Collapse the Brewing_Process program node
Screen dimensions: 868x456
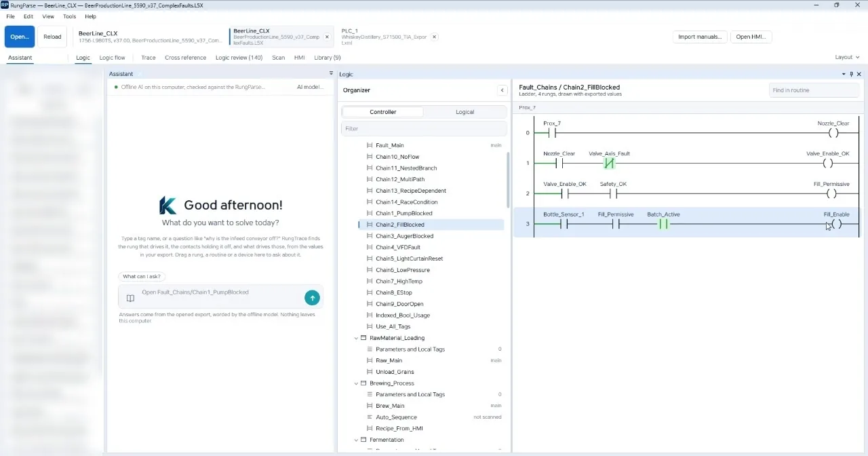point(356,383)
